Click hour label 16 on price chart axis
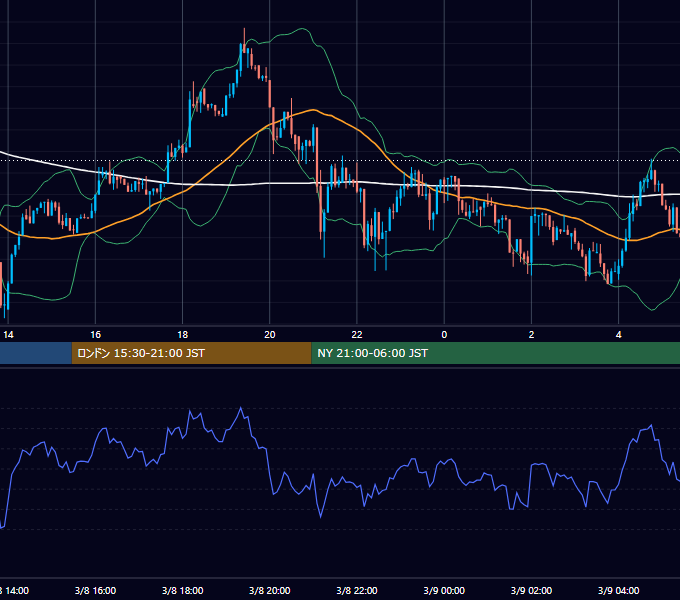This screenshot has height=600, width=680. [x=95, y=335]
